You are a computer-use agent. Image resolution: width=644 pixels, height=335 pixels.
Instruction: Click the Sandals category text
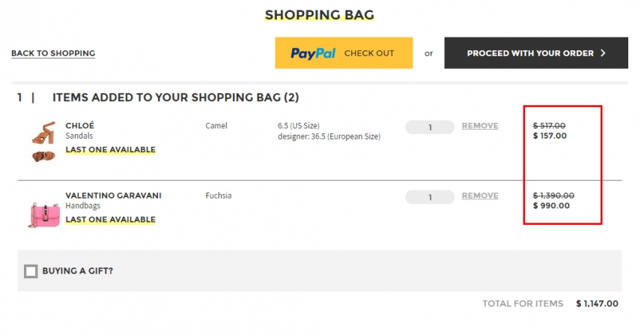79,136
